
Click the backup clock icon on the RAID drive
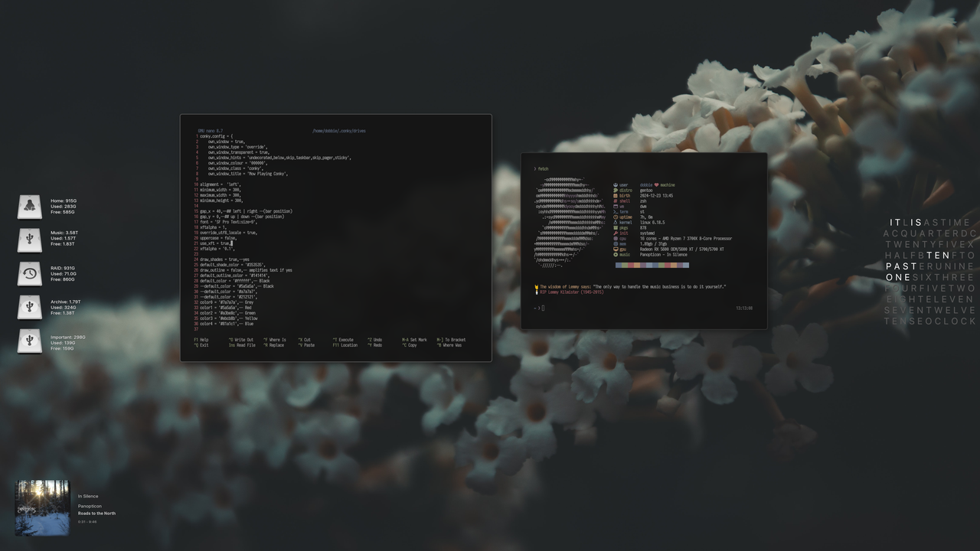[30, 272]
